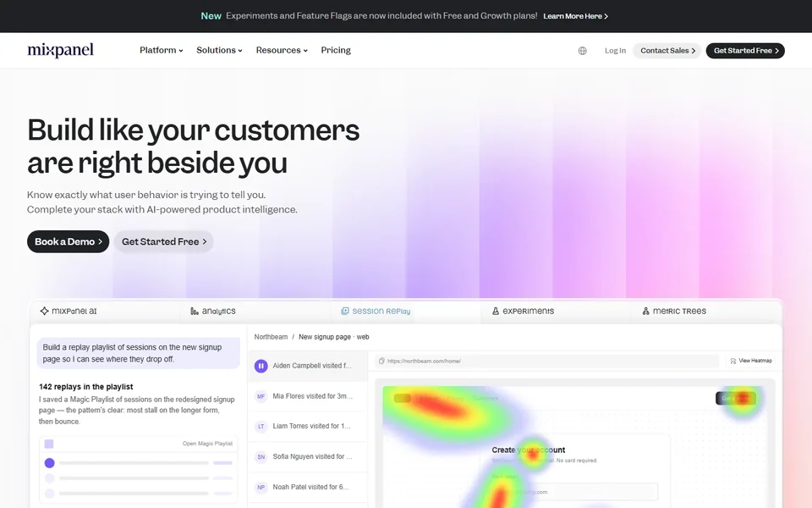Click the Session Replay tab icon
The height and width of the screenshot is (508, 812).
(344, 311)
